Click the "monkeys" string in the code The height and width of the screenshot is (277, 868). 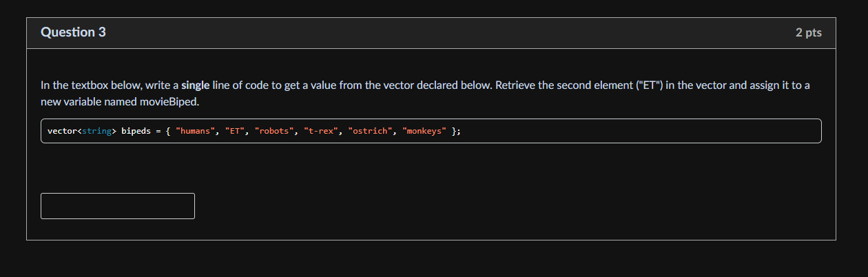pos(424,131)
